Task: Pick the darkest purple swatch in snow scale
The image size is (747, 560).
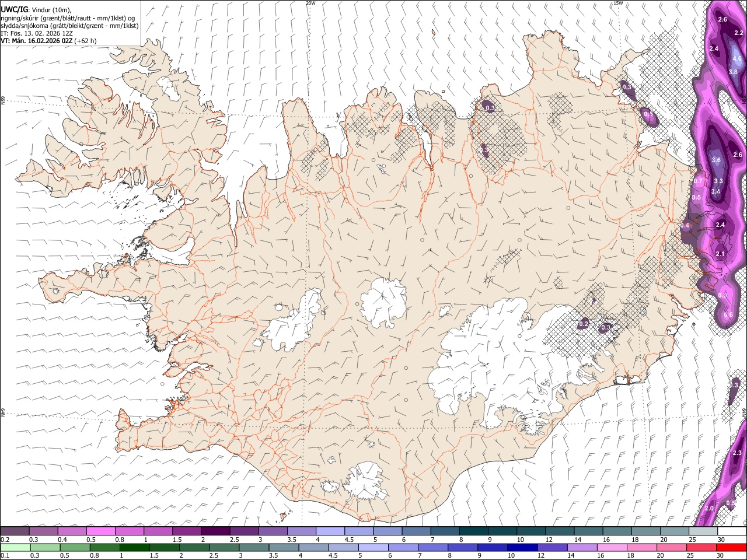Action: 215,531
